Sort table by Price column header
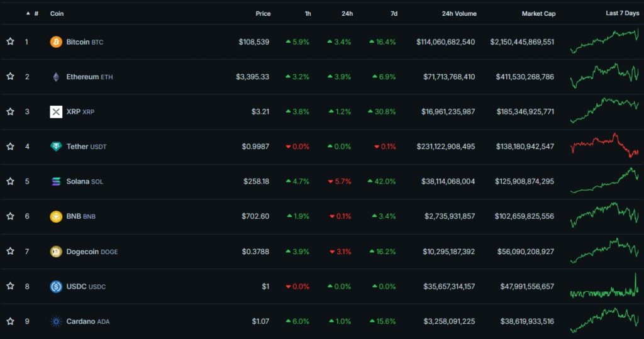 pos(263,14)
